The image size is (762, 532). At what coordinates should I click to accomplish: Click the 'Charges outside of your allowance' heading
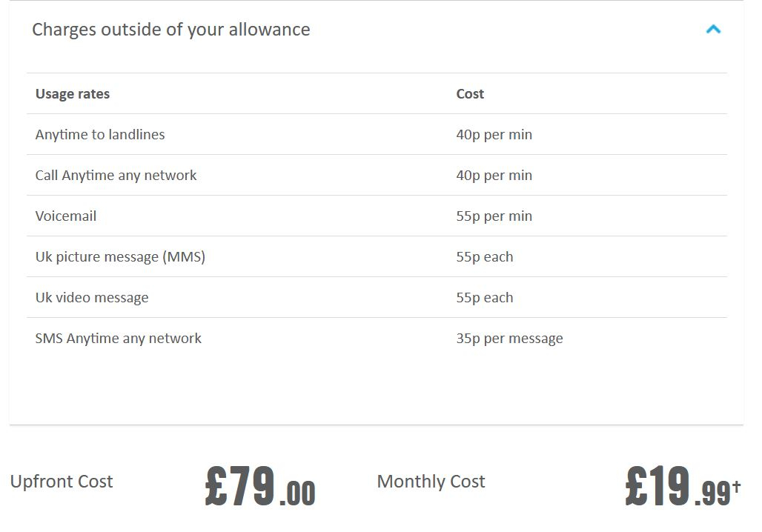pos(170,30)
